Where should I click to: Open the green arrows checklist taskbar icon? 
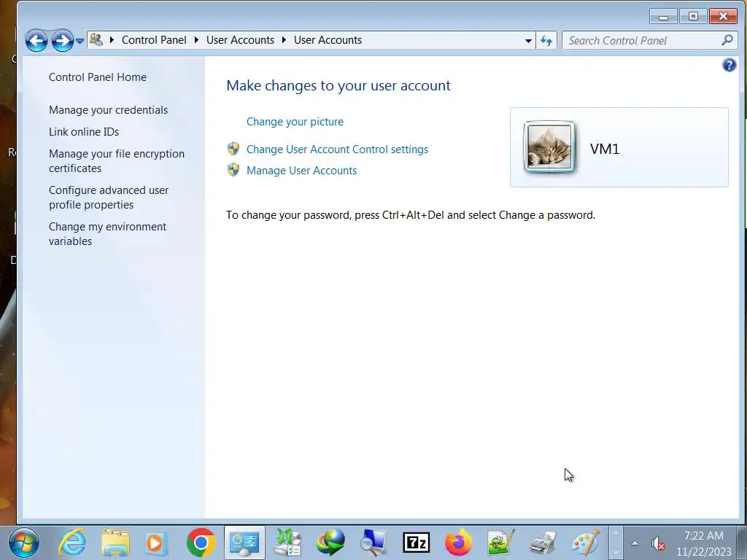(287, 542)
